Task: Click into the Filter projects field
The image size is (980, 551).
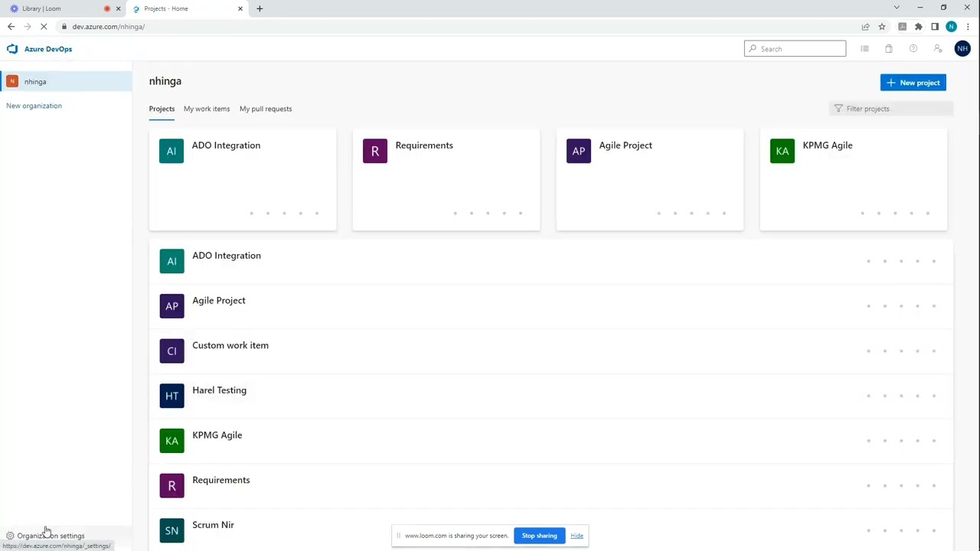Action: point(891,109)
